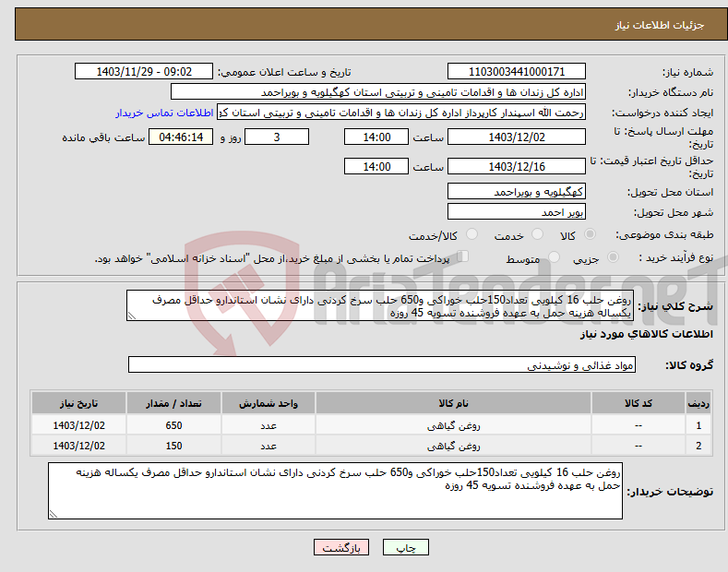Click the response deadline date 1403/12/02 field
This screenshot has width=728, height=572.
(x=517, y=137)
